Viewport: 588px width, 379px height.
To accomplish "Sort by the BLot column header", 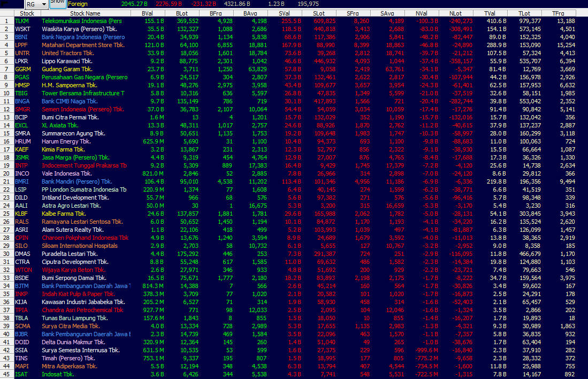I will (182, 13).
